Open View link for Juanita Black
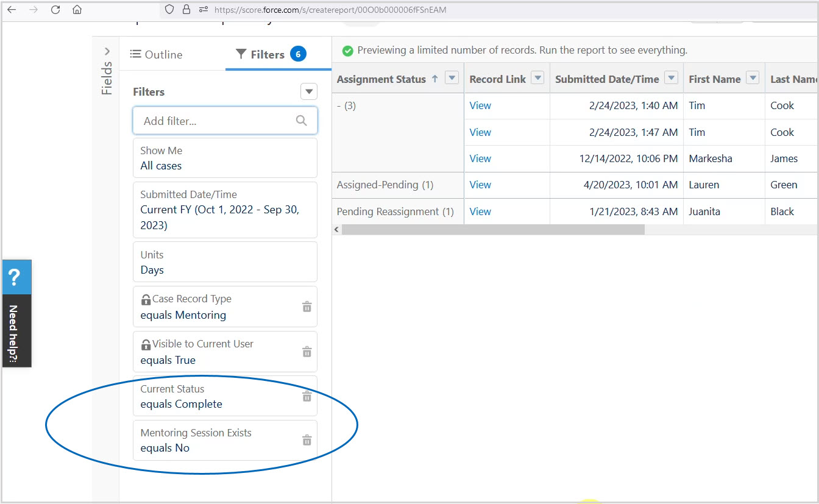The width and height of the screenshot is (819, 504). pos(480,211)
